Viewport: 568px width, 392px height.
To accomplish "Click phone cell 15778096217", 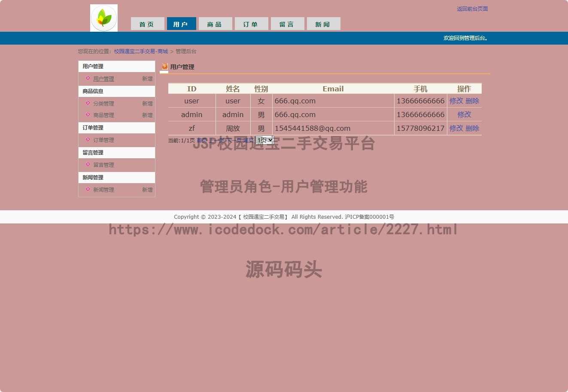I will [420, 128].
